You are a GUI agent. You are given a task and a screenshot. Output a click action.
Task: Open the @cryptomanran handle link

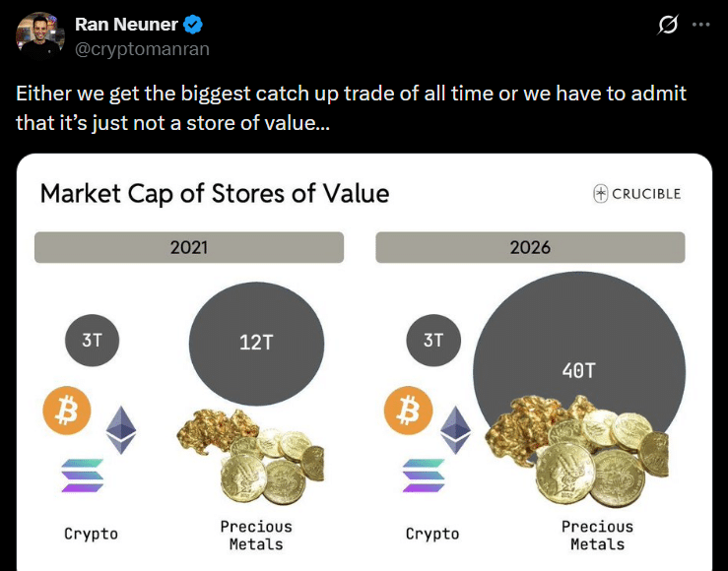(x=142, y=48)
